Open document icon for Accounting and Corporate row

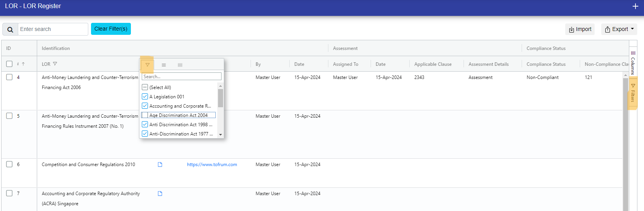(160, 194)
